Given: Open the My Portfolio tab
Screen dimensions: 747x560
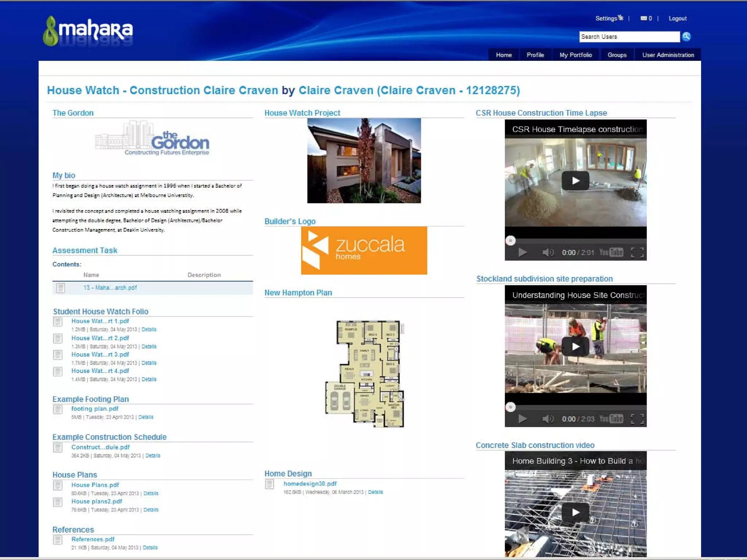Looking at the screenshot, I should tap(576, 55).
